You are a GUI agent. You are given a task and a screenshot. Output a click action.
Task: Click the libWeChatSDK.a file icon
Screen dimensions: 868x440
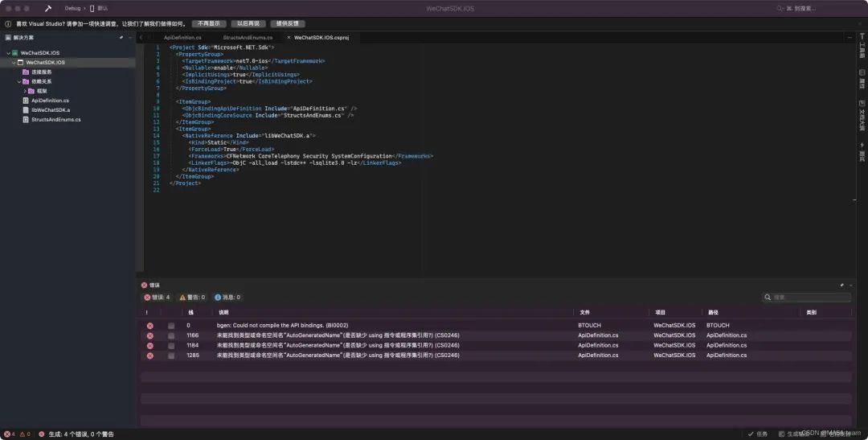pyautogui.click(x=26, y=110)
